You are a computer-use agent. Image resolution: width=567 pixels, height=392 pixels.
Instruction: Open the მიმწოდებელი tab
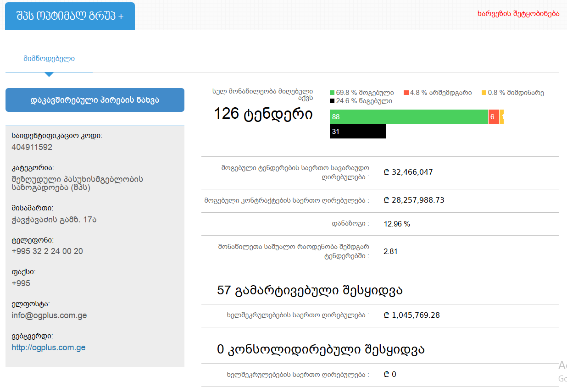pyautogui.click(x=49, y=59)
